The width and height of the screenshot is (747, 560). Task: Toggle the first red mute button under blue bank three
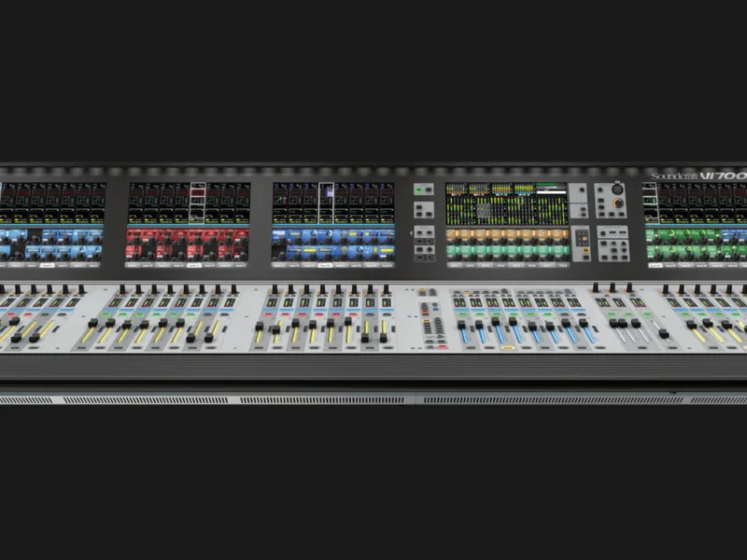(x=267, y=315)
